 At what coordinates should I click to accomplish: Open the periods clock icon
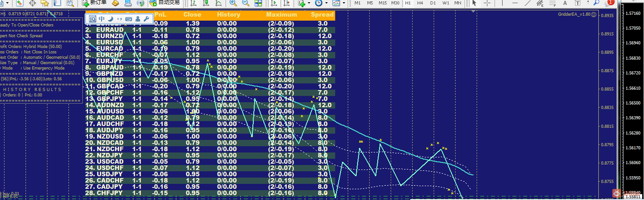pos(319,3)
